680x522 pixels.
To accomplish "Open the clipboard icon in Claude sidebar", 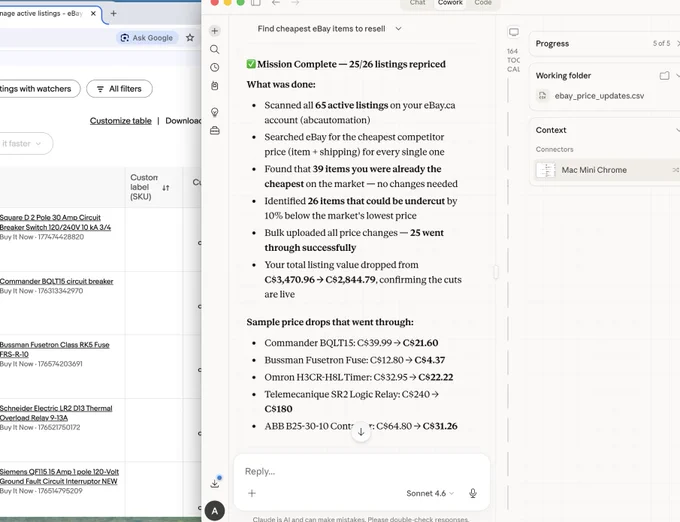I will 214,86.
